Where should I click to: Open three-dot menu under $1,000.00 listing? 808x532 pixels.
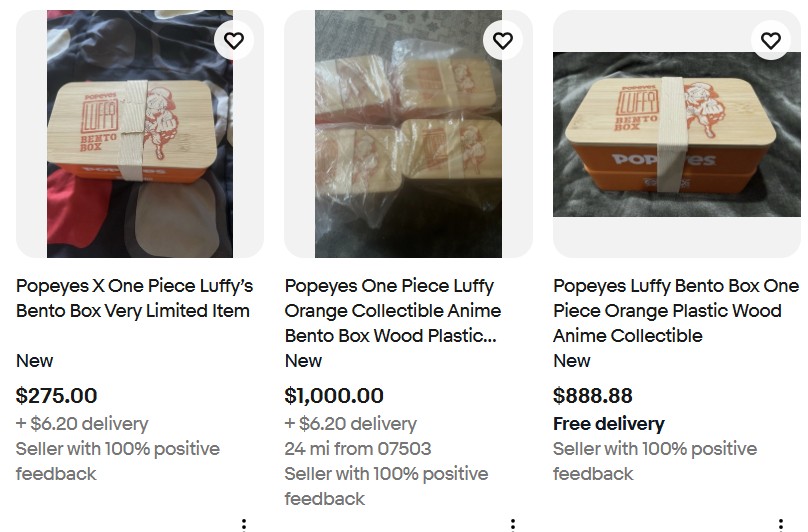click(512, 525)
